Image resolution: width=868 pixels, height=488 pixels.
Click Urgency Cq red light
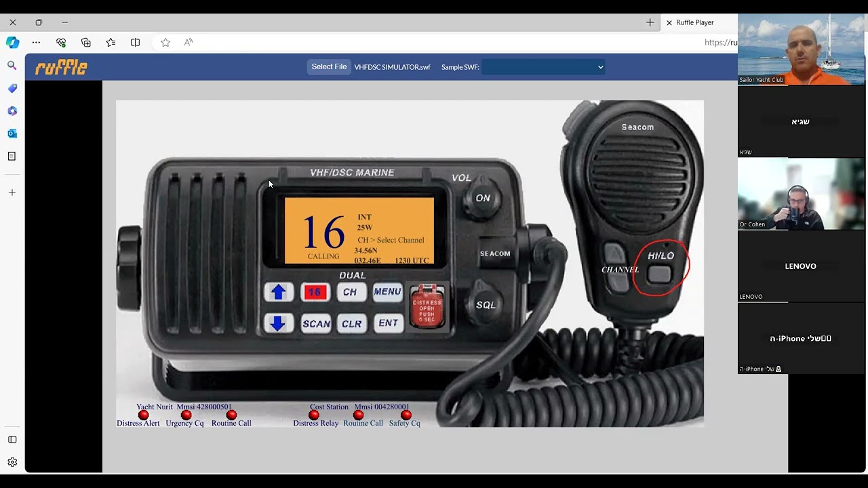point(186,415)
